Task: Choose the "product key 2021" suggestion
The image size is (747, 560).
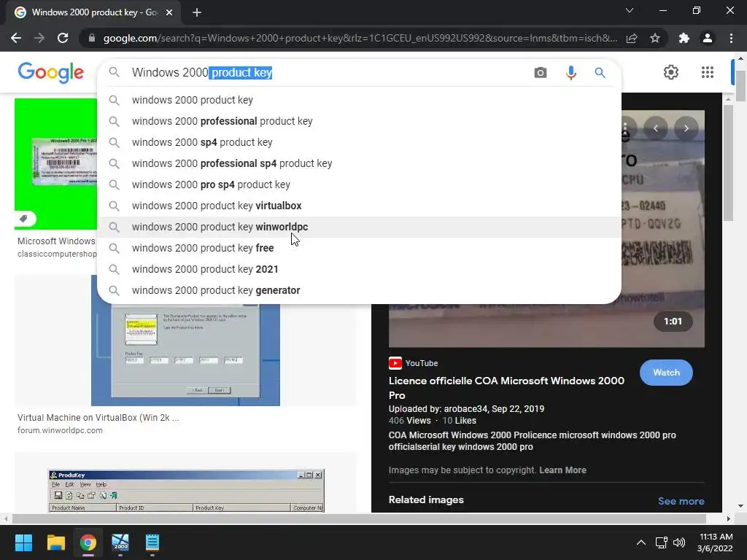Action: [x=359, y=269]
